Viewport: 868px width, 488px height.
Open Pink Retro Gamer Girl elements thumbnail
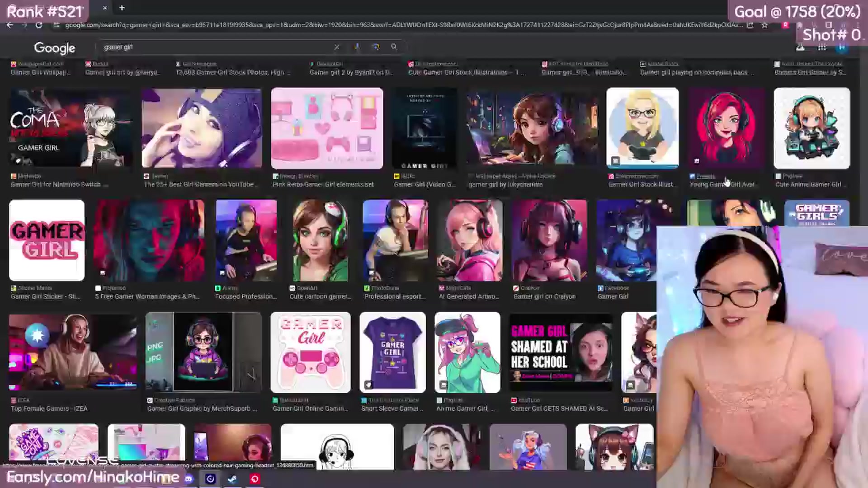327,128
